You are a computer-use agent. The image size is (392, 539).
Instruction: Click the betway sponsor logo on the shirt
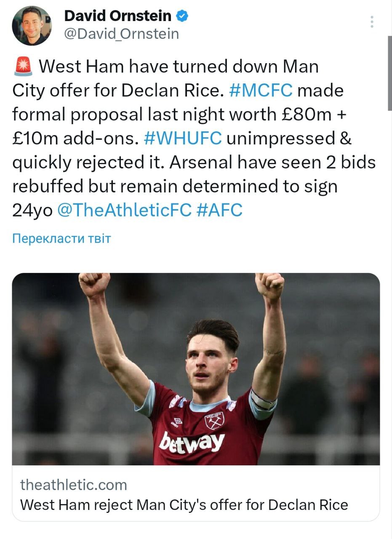pyautogui.click(x=192, y=442)
